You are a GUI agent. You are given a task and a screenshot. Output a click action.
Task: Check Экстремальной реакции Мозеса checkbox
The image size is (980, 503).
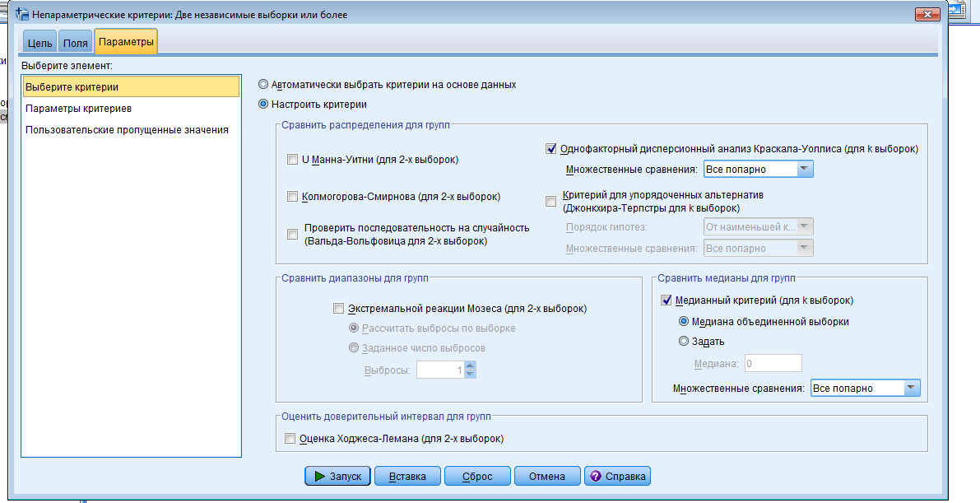337,309
